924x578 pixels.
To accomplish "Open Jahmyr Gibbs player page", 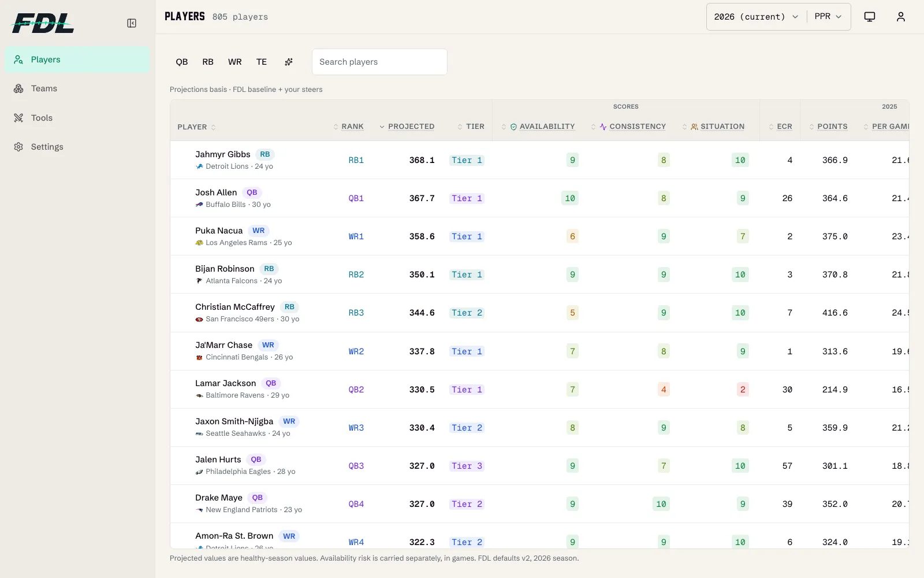I will [x=222, y=154].
